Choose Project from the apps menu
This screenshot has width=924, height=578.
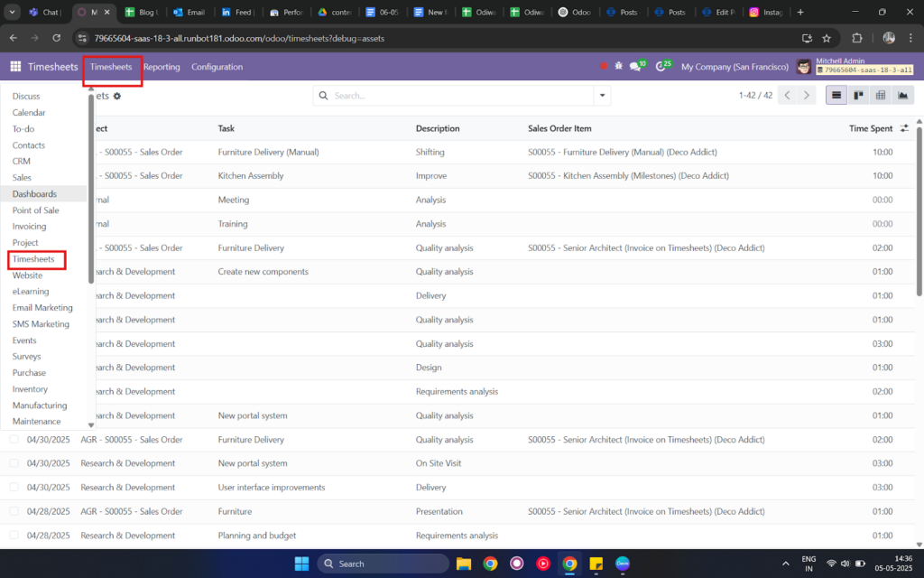25,242
